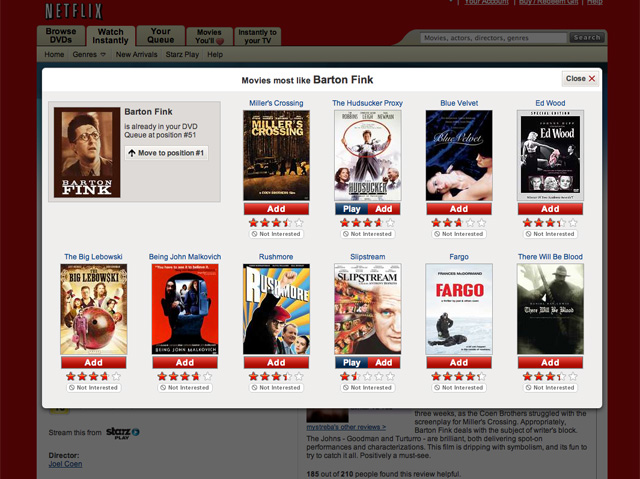Open the Watch Instantly tab
Screen dimensions: 640x479
click(x=110, y=36)
